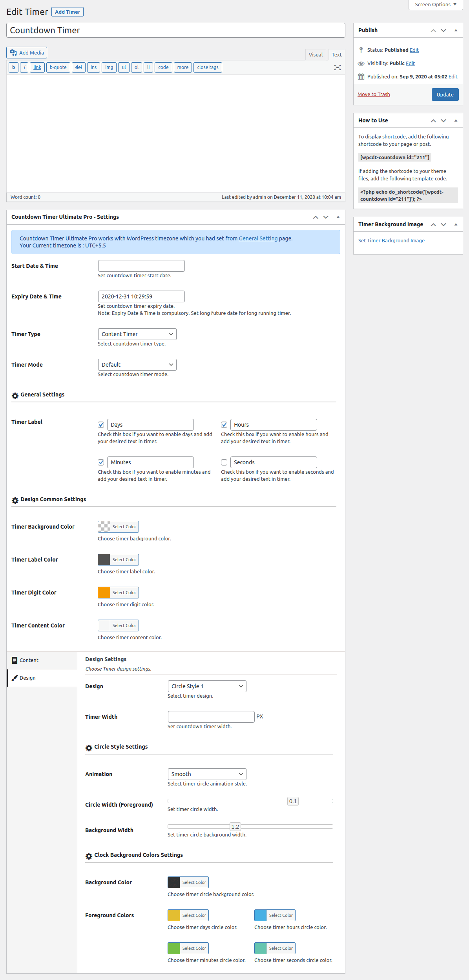
Task: Insert more tag in editor
Action: [183, 67]
